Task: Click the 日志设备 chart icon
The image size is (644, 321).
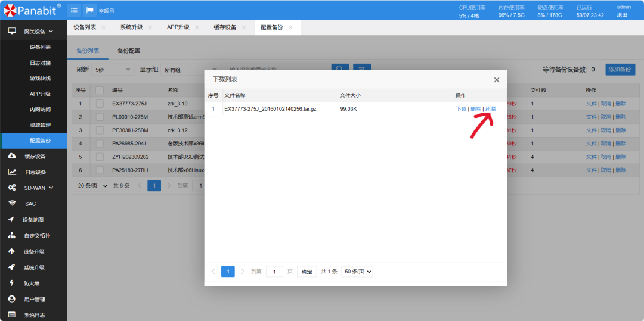Action: pos(12,172)
